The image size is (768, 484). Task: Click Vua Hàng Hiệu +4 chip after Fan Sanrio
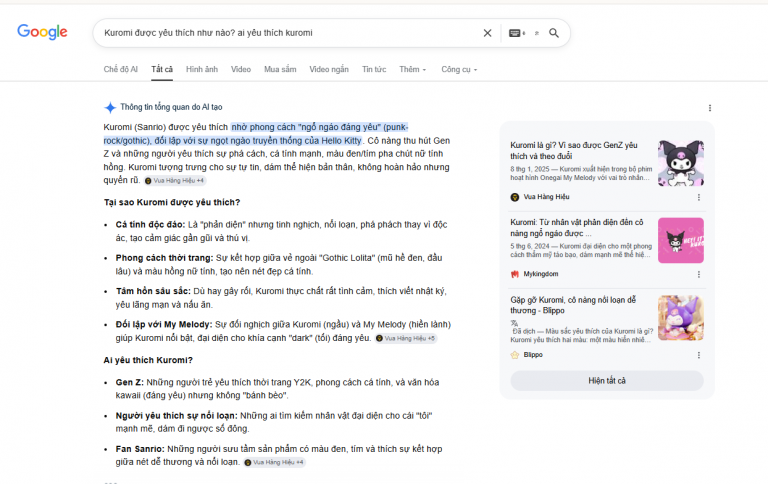click(x=274, y=462)
